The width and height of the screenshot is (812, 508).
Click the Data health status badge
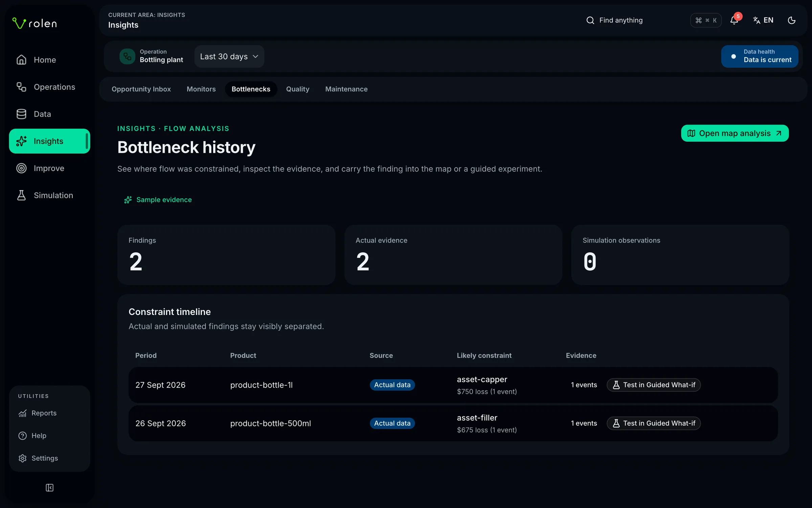coord(760,57)
